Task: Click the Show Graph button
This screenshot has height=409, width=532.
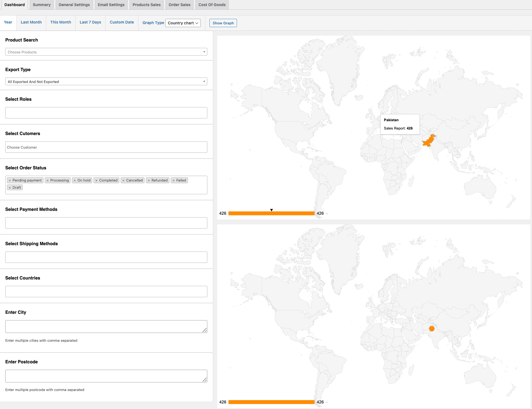Action: [223, 23]
